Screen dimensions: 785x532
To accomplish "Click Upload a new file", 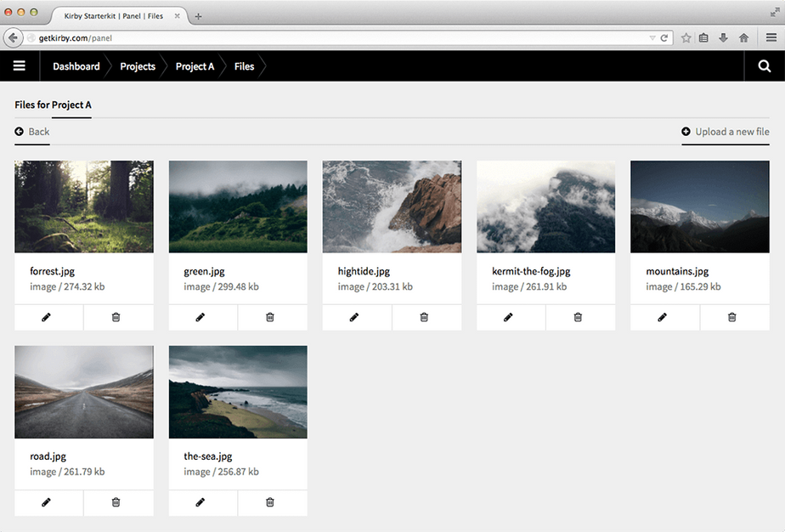I will [x=725, y=132].
